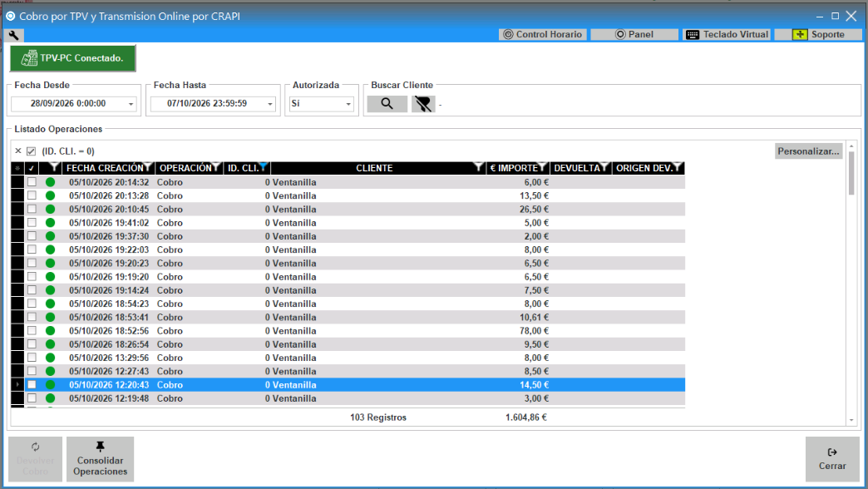The height and width of the screenshot is (489, 868).
Task: Open the ORIGEN DEV. column filter funnel
Action: point(678,166)
